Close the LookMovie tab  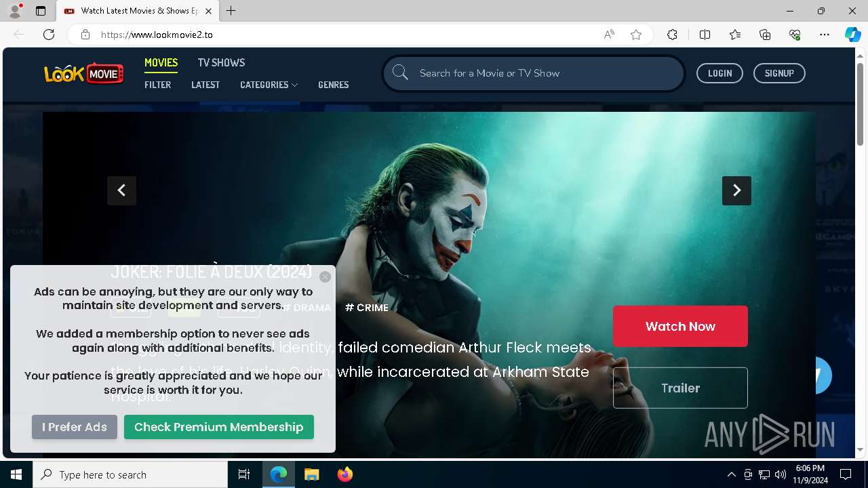click(x=208, y=11)
